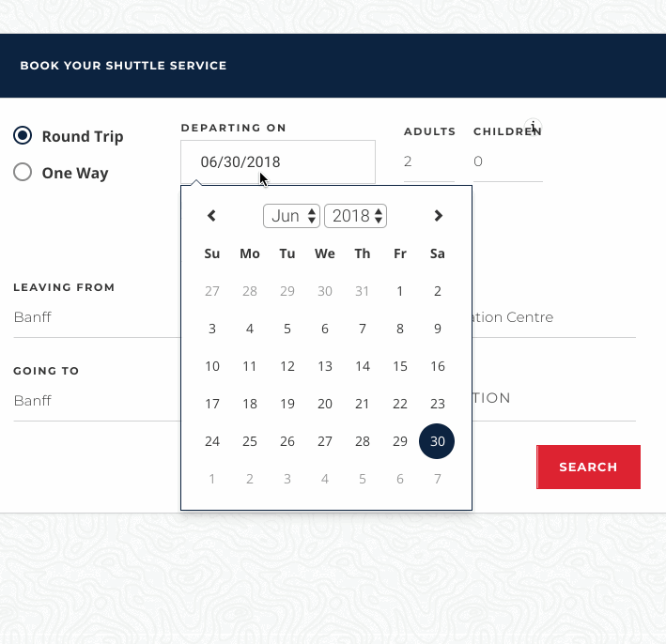Click the info icon near Children
The width and height of the screenshot is (666, 644).
coord(534,127)
